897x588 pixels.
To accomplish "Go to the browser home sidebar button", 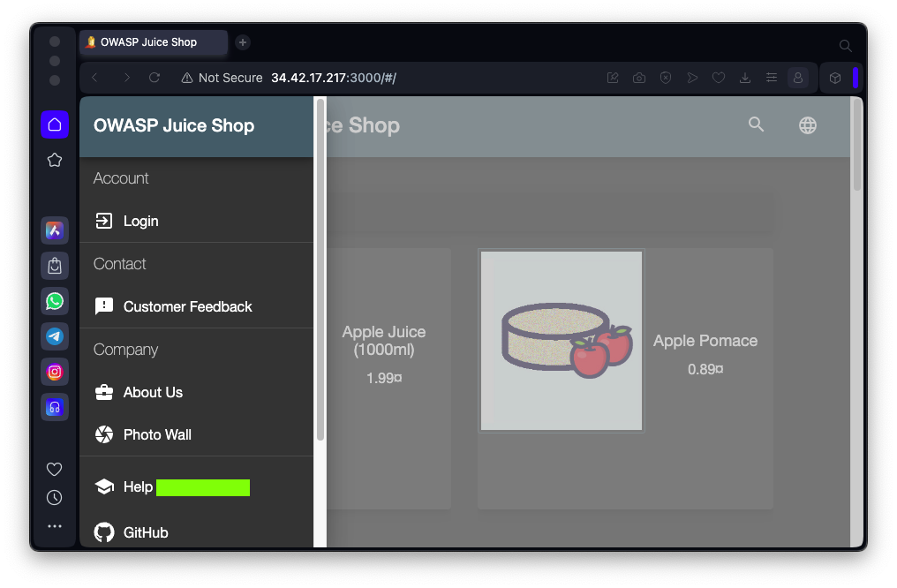I will pyautogui.click(x=55, y=124).
